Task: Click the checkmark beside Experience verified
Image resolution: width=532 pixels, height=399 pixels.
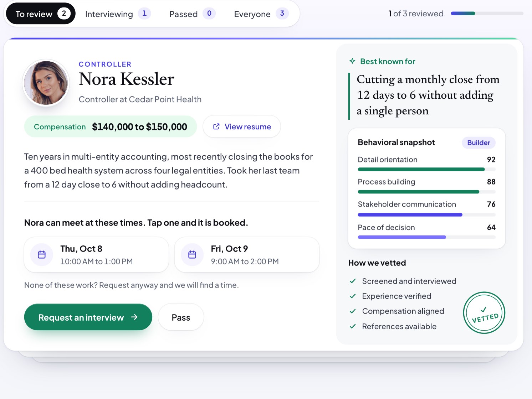Action: point(353,296)
